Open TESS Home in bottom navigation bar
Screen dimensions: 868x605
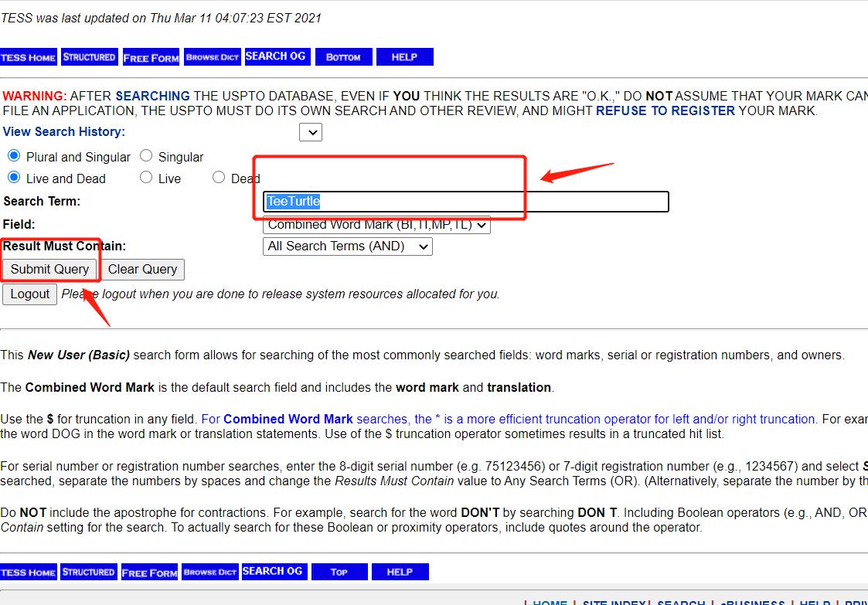pyautogui.click(x=29, y=572)
